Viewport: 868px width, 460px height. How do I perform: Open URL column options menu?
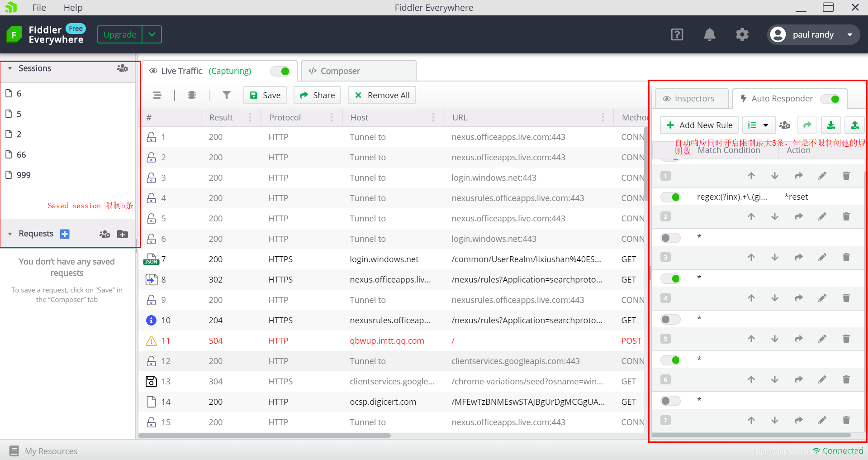[603, 117]
